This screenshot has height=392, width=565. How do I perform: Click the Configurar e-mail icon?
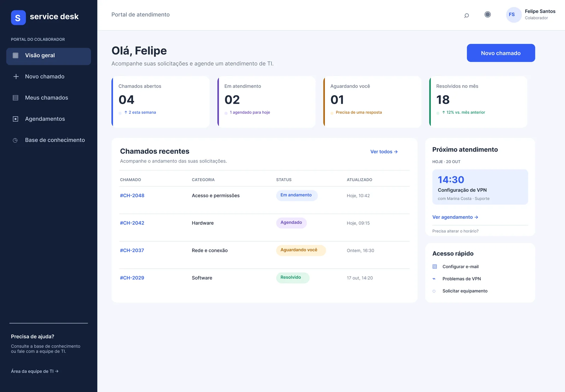pos(435,267)
